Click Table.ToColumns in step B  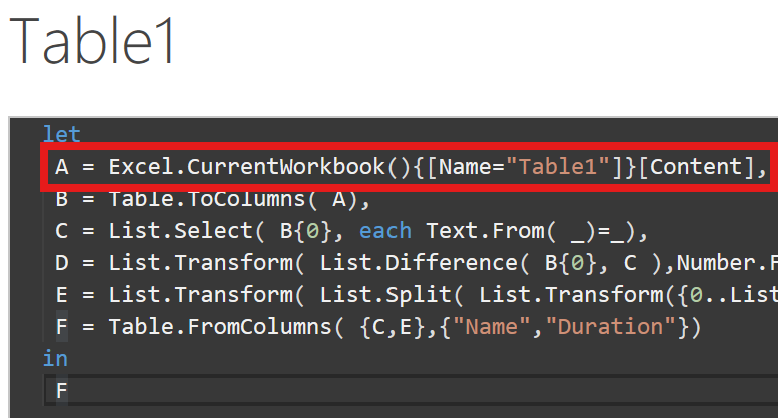(x=206, y=199)
